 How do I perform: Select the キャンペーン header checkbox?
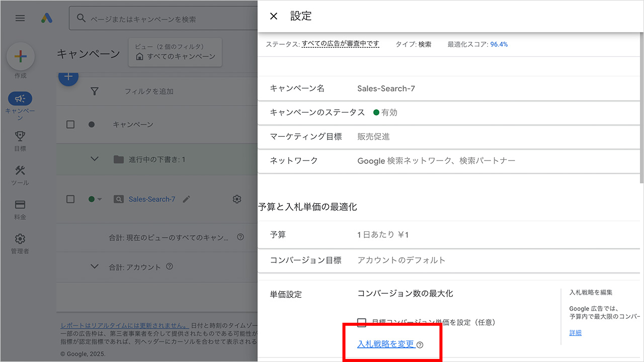(x=70, y=124)
